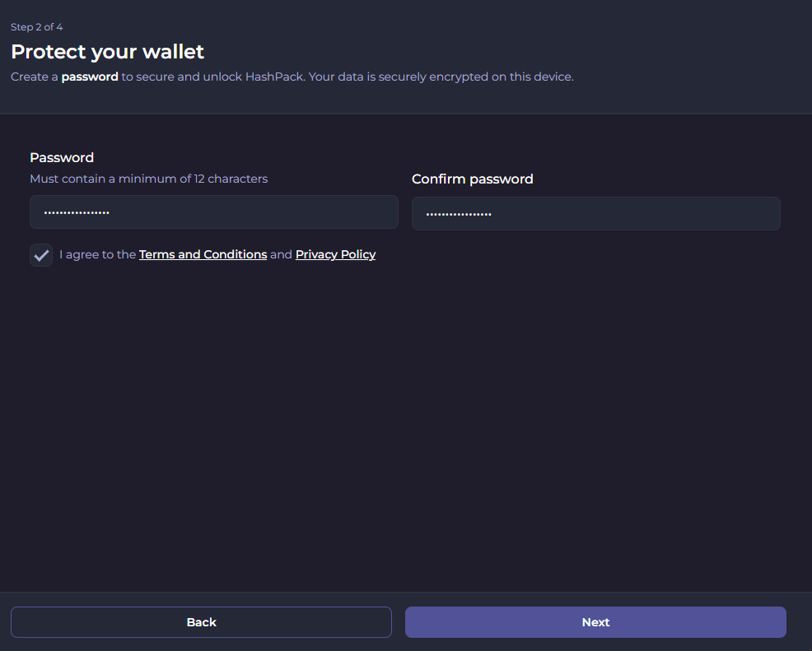This screenshot has width=812, height=651.
Task: Click the "I agree to the" label text
Action: pyautogui.click(x=97, y=255)
